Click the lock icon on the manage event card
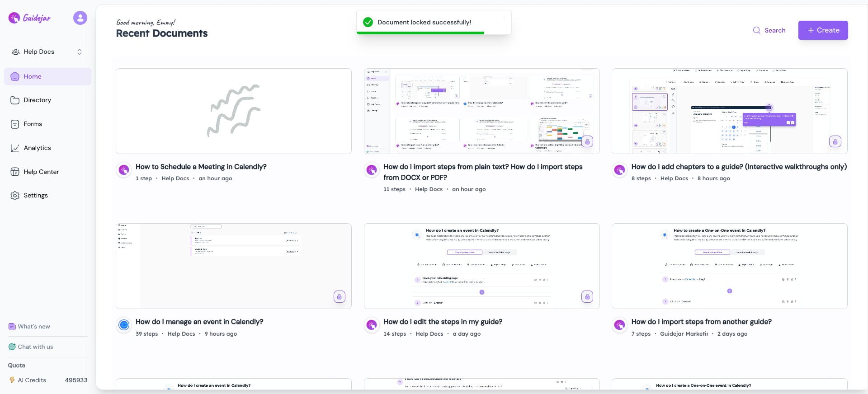 [x=340, y=296]
